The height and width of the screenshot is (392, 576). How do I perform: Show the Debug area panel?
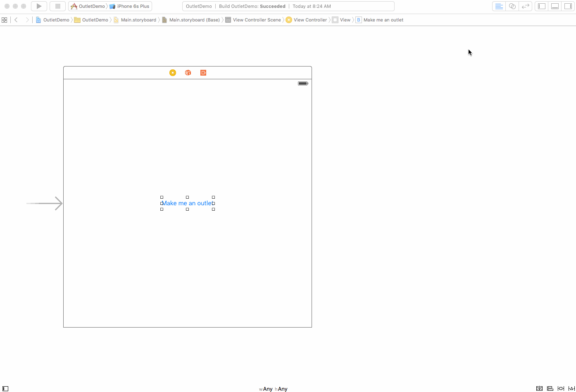(555, 6)
